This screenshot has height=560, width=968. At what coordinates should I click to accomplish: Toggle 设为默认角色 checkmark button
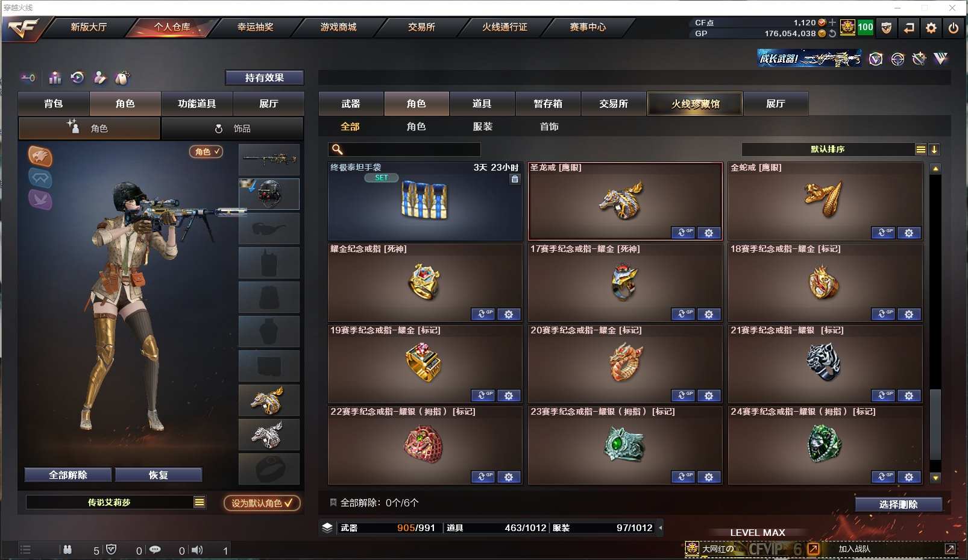click(x=262, y=503)
